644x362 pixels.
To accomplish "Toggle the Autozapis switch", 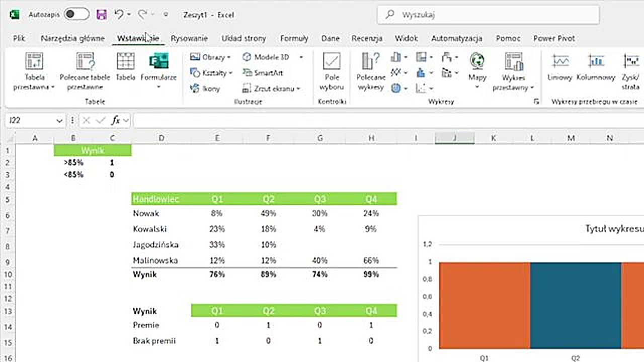I will 76,15.
